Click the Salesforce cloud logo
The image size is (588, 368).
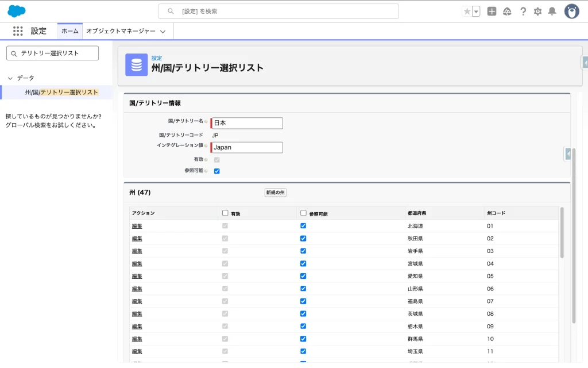(x=17, y=11)
